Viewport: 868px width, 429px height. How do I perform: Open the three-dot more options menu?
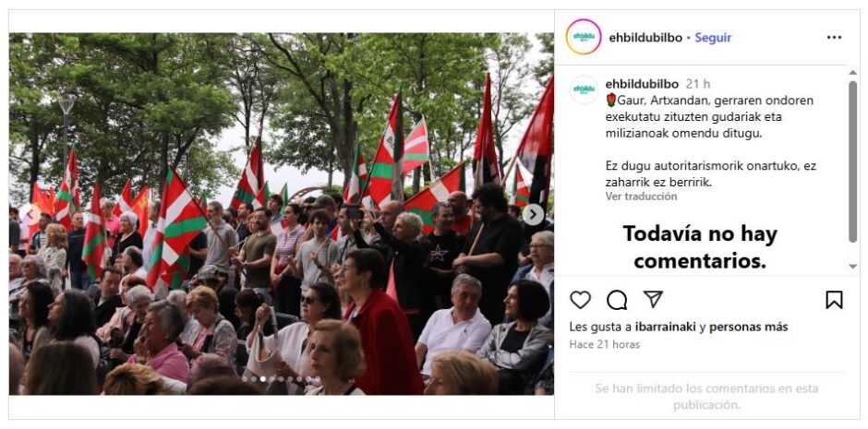coord(834,38)
